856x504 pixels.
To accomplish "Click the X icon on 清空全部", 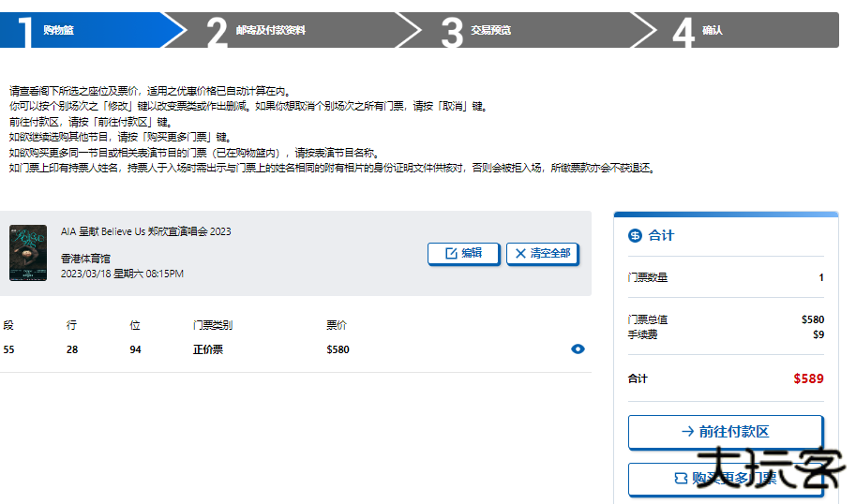I will click(520, 253).
